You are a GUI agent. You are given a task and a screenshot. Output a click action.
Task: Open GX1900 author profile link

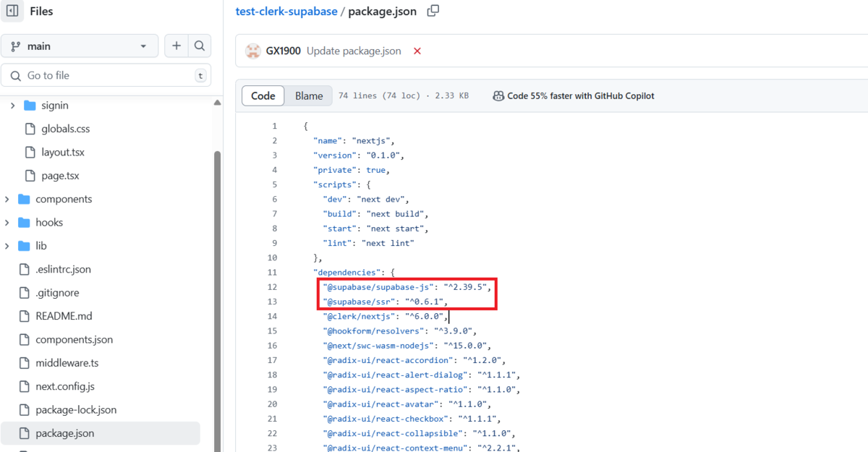tap(283, 51)
